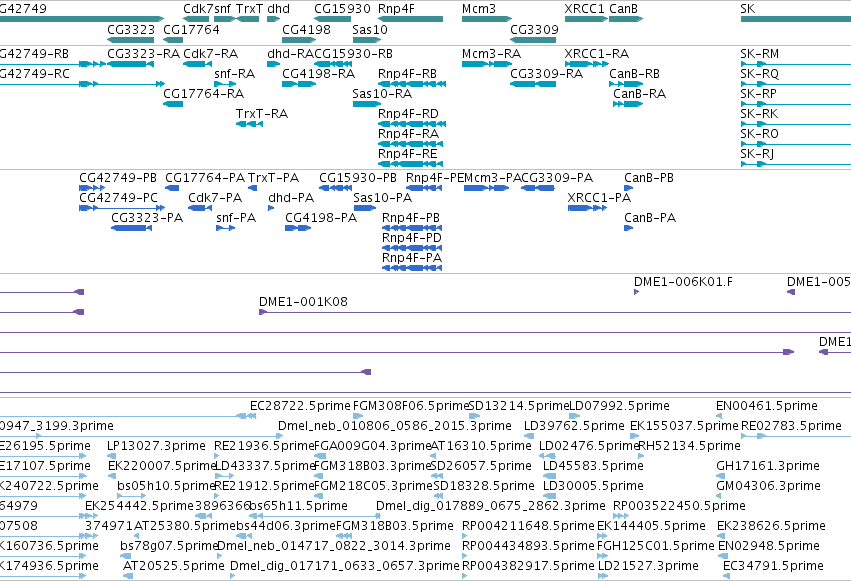Image resolution: width=851 pixels, height=581 pixels.
Task: Select the Dmel_neb_014717_0822_3014.3prime EST label
Action: click(x=334, y=546)
